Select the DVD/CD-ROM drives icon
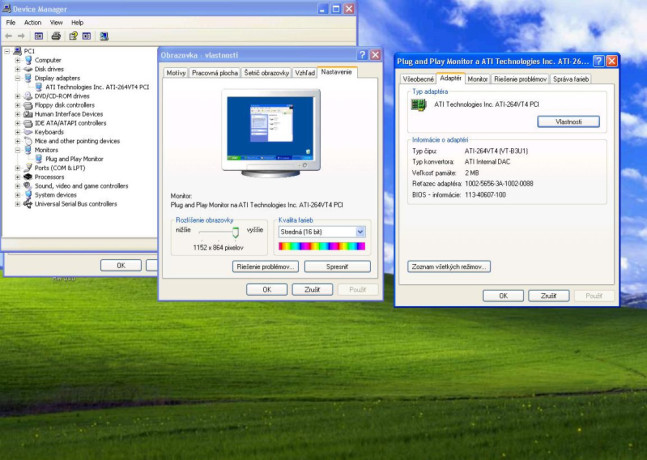647x460 pixels. coord(28,96)
